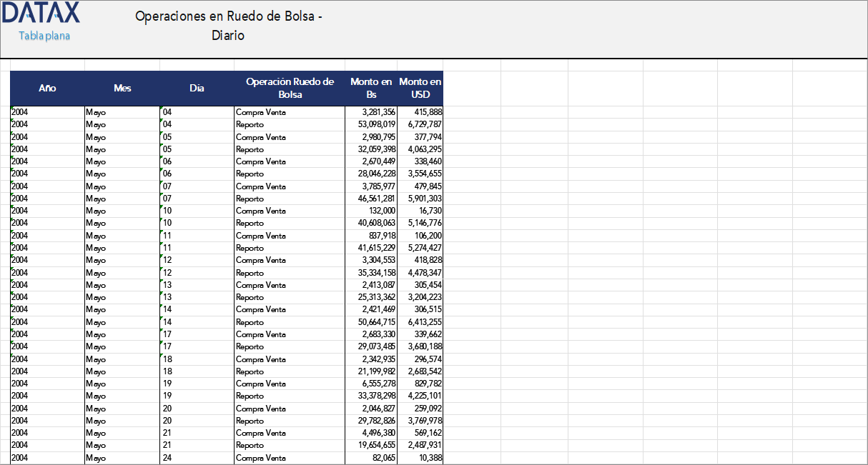Click the Monto en Bs column header
Viewport: 868px width, 465px height.
(370, 87)
